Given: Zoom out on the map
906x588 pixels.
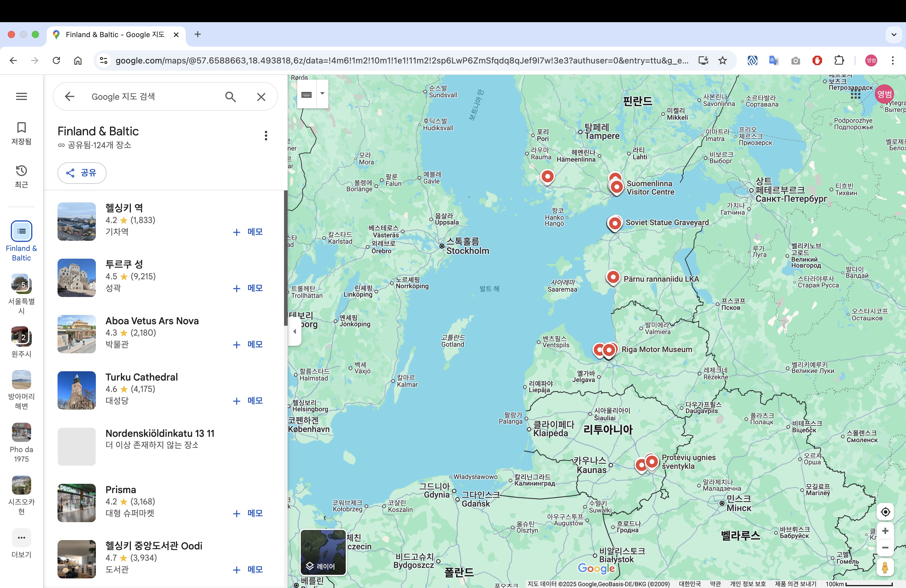Looking at the screenshot, I should tap(885, 548).
